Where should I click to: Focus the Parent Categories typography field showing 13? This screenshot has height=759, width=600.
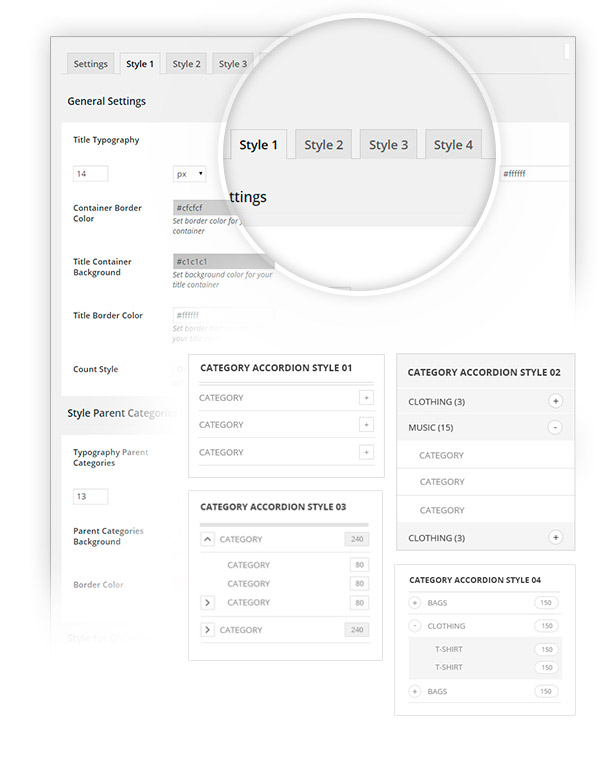click(90, 497)
